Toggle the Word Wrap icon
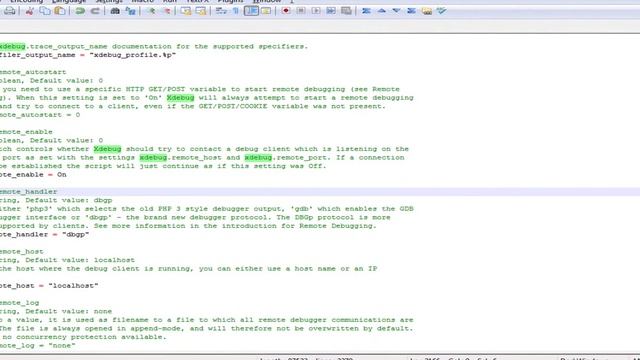 pyautogui.click(x=221, y=11)
